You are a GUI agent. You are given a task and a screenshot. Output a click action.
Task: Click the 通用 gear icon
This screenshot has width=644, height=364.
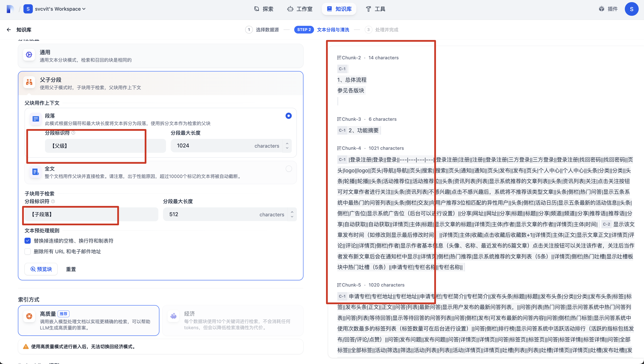click(x=29, y=55)
